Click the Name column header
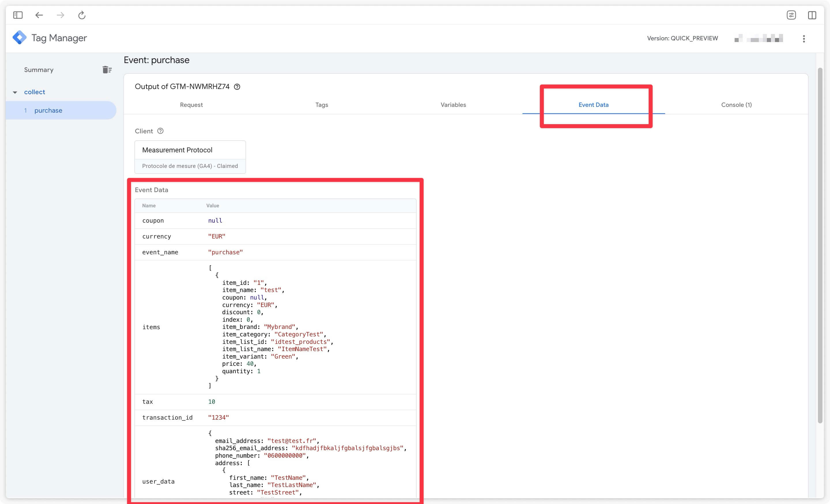The height and width of the screenshot is (504, 830). click(x=149, y=206)
